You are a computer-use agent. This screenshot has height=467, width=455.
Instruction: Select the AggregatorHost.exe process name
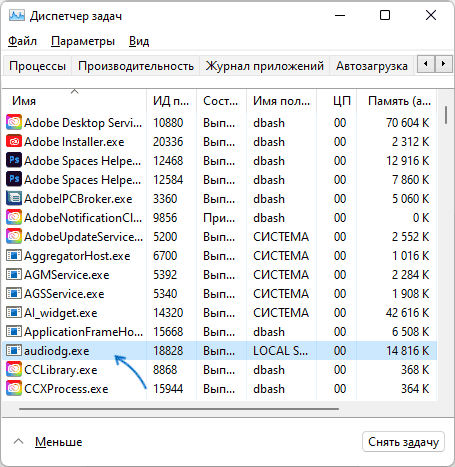[x=77, y=256]
